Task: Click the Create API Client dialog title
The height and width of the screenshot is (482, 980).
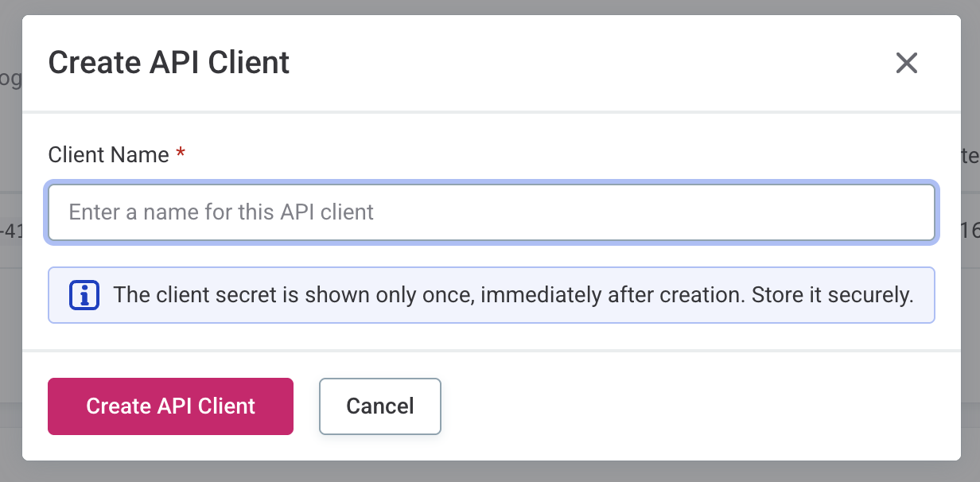Action: point(169,62)
